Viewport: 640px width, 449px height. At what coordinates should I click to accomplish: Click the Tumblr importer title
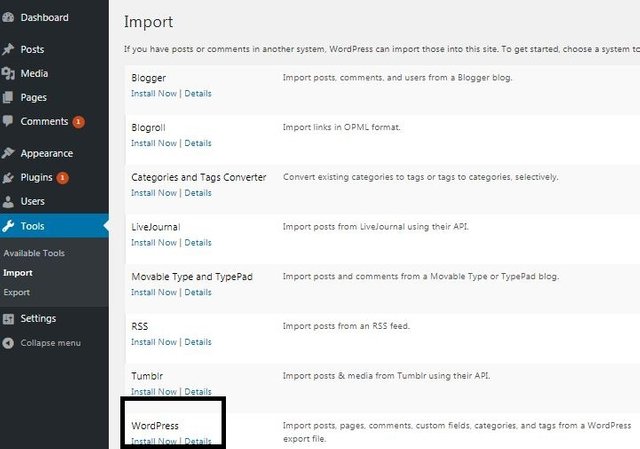tap(147, 376)
